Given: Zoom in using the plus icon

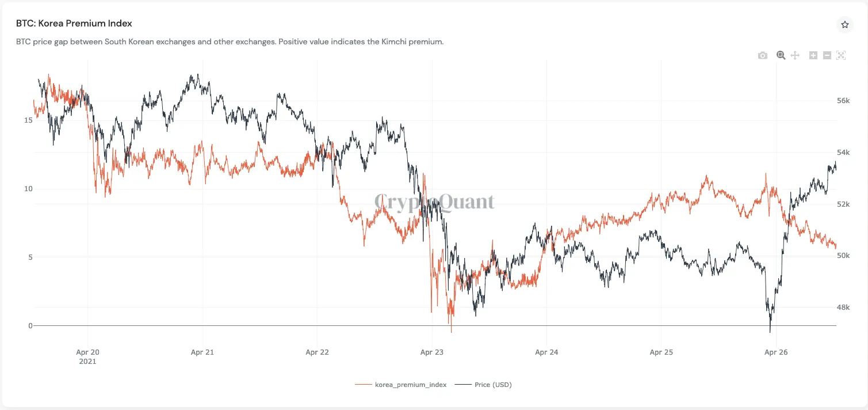Looking at the screenshot, I should click(x=813, y=55).
